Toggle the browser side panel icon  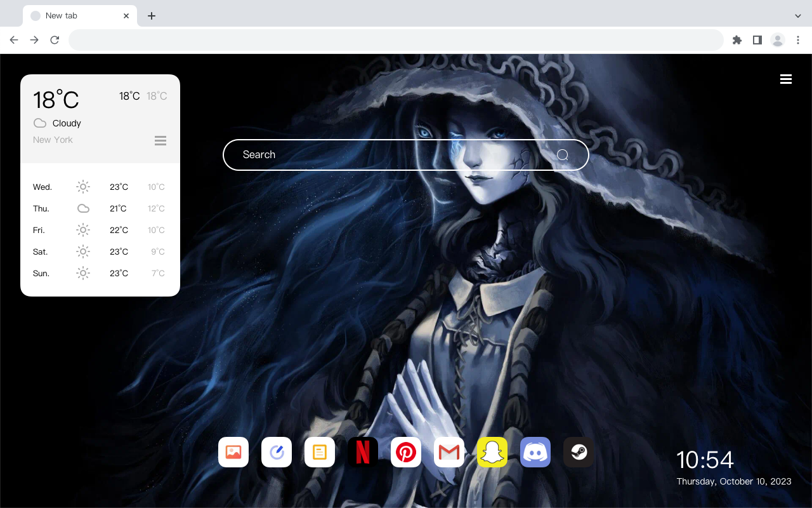click(x=757, y=40)
